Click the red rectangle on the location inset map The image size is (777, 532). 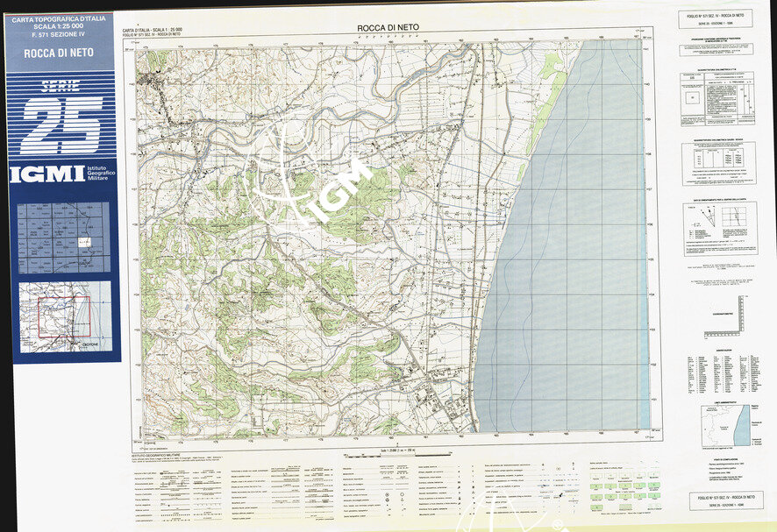[x=63, y=316]
